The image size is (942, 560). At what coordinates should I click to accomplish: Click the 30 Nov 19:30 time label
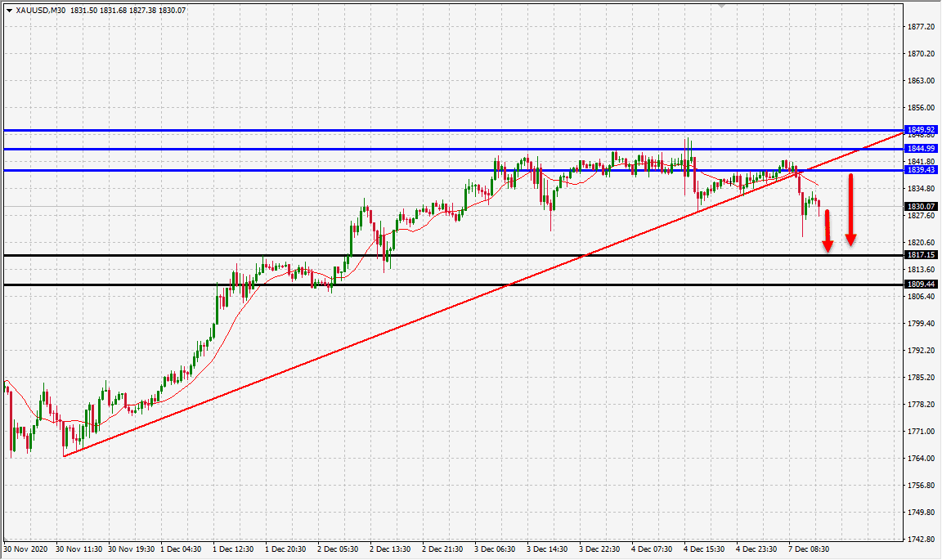click(x=132, y=549)
